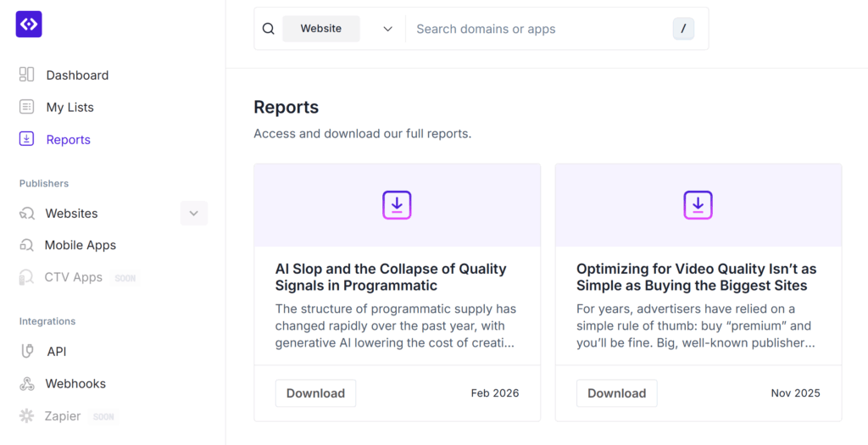Expand the Websites submenu chevron
This screenshot has width=868, height=445.
coord(194,213)
